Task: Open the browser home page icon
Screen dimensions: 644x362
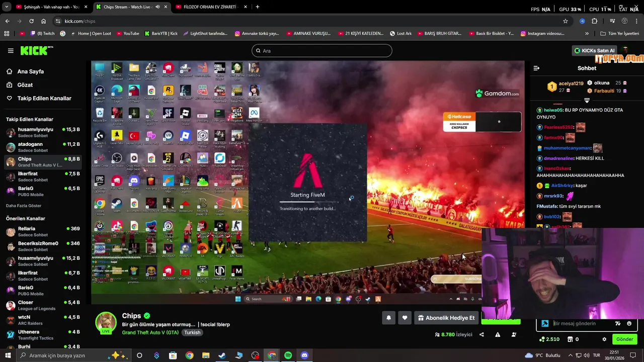Action: (x=43, y=21)
